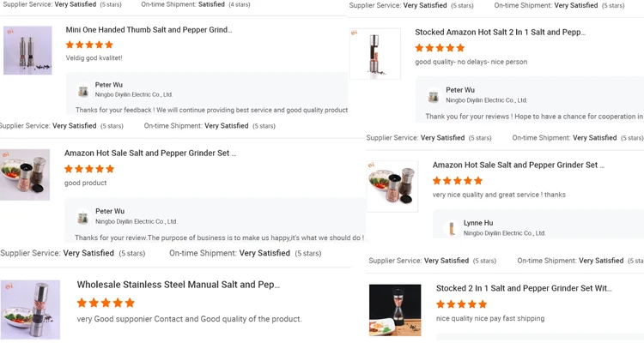
Task: Click the Lynne Hu responder name
Action: point(478,223)
